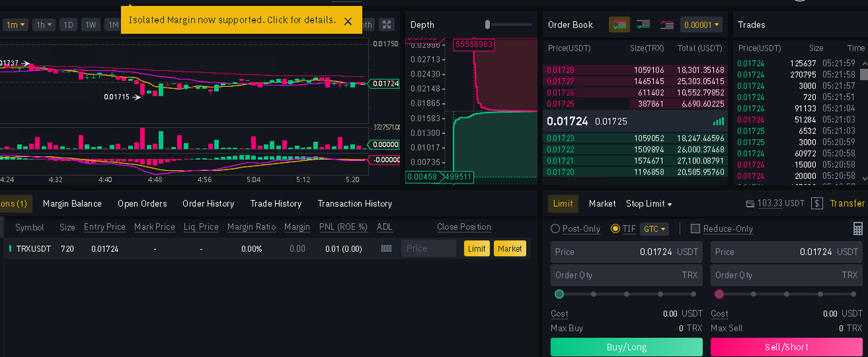Expand the GTC time-in-force dropdown

pyautogui.click(x=655, y=229)
